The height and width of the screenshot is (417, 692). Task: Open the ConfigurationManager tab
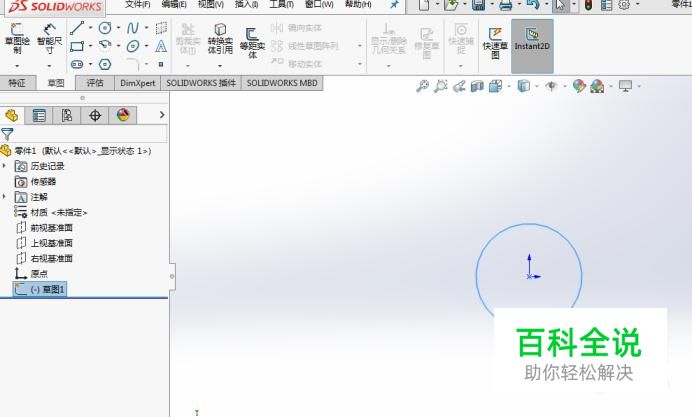67,116
